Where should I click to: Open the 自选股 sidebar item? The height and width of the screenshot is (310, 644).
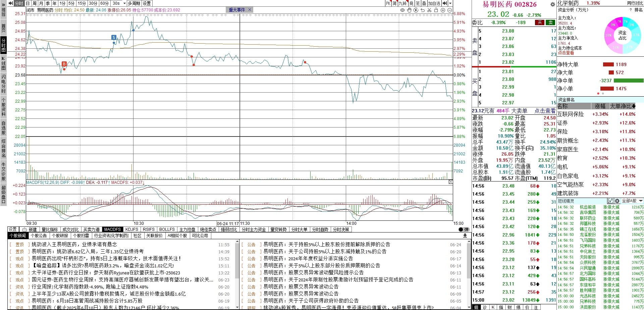coord(3,128)
